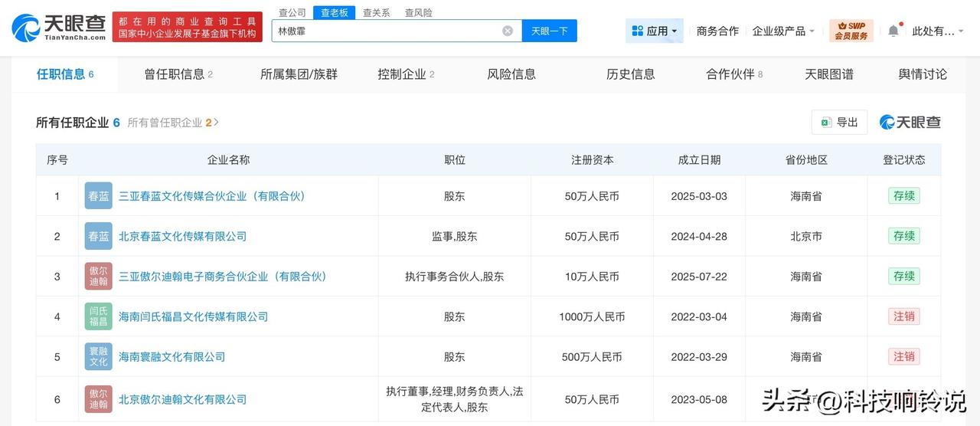Click the 北京市 region cell
Viewport: 980px width, 426px height.
tap(806, 236)
